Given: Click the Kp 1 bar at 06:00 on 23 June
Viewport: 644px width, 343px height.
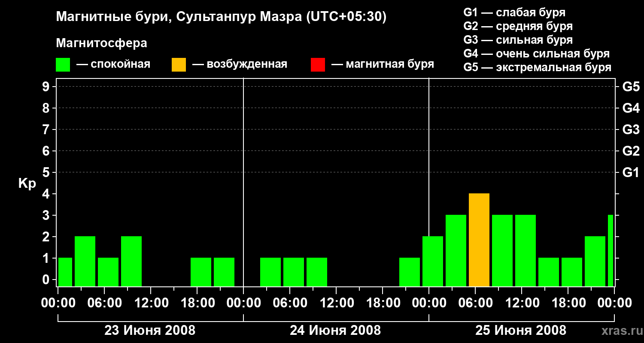Looking at the screenshot, I should click(108, 272).
